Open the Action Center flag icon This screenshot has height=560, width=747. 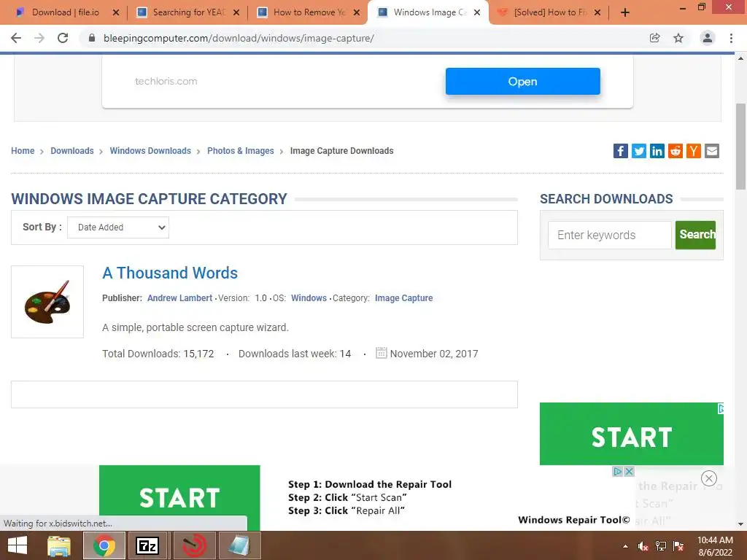pos(678,546)
